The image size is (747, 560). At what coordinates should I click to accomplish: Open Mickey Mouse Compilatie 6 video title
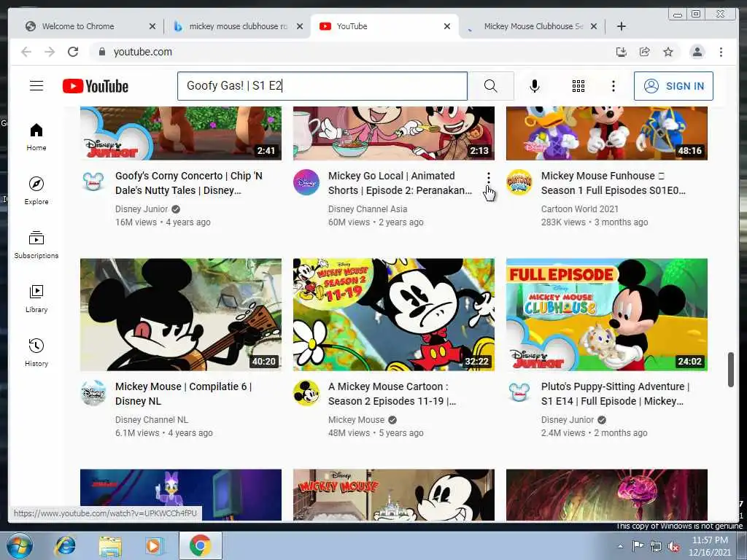tap(183, 394)
